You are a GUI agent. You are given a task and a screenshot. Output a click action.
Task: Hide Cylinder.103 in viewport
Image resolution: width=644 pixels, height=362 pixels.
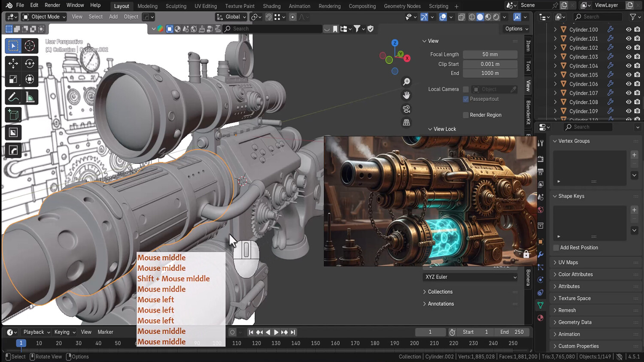(629, 57)
